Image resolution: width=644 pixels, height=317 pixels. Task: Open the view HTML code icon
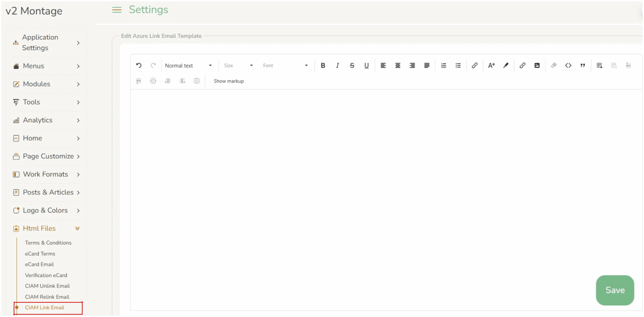(568, 66)
